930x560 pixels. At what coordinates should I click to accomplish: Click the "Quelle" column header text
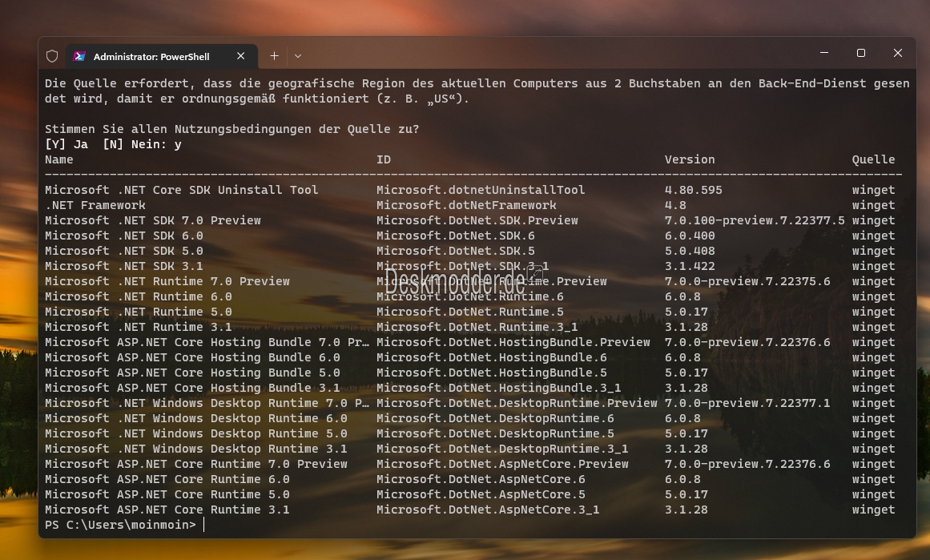[874, 159]
